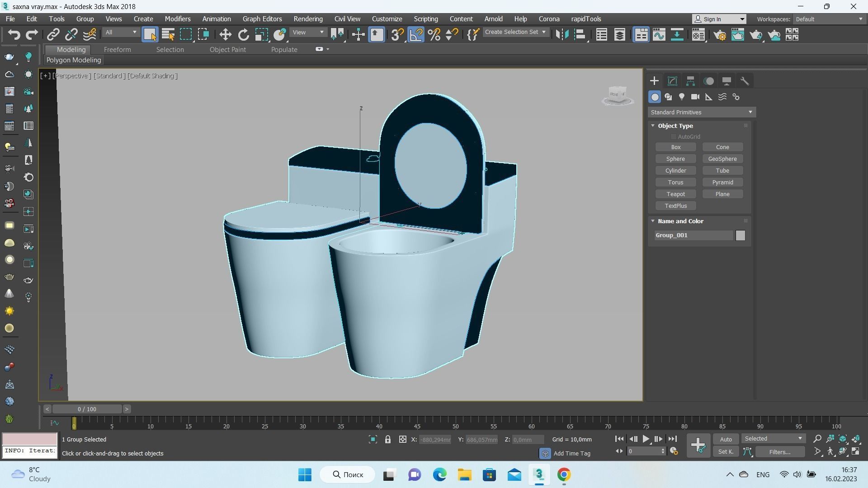Open the Curve Editor icon
Image resolution: width=868 pixels, height=488 pixels.
659,35
